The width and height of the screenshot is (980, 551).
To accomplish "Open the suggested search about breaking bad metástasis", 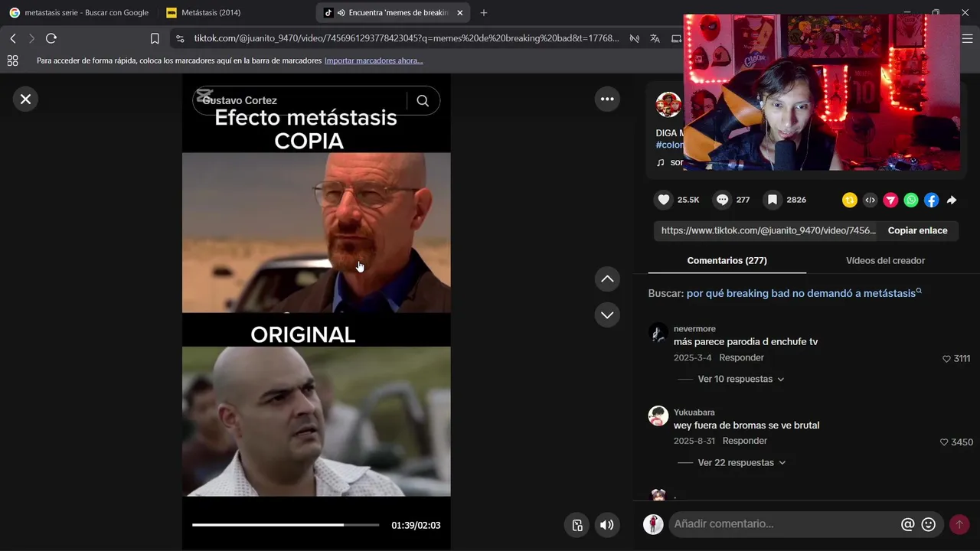I will pos(804,293).
